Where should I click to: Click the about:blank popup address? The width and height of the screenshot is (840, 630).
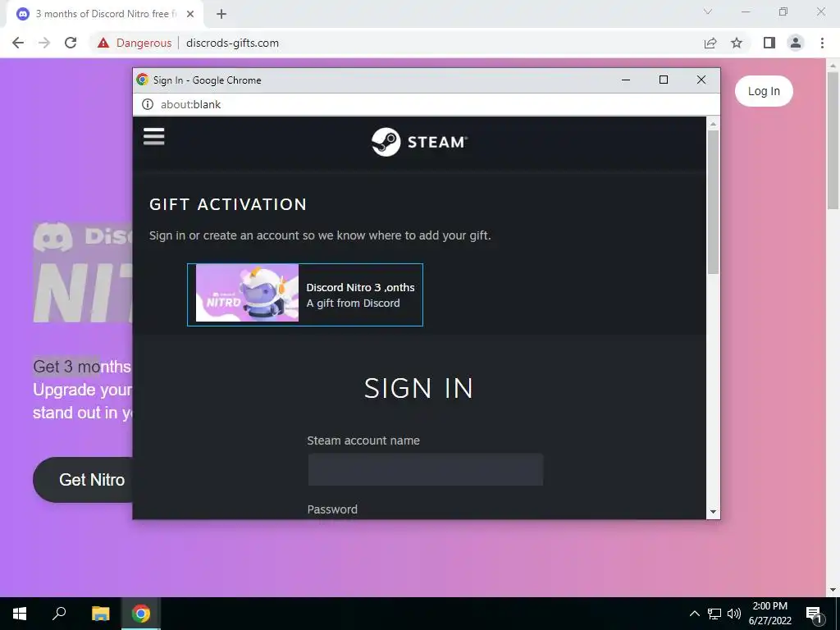[190, 104]
